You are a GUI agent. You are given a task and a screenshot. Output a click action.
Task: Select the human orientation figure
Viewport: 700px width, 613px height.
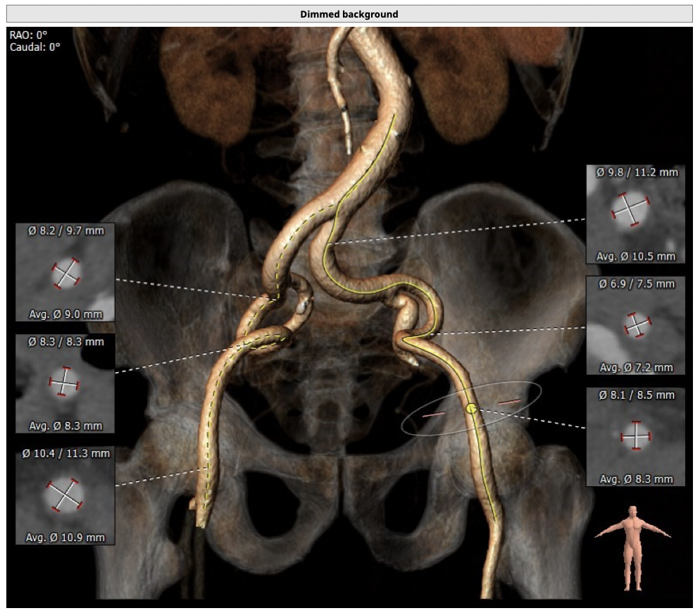pyautogui.click(x=633, y=547)
